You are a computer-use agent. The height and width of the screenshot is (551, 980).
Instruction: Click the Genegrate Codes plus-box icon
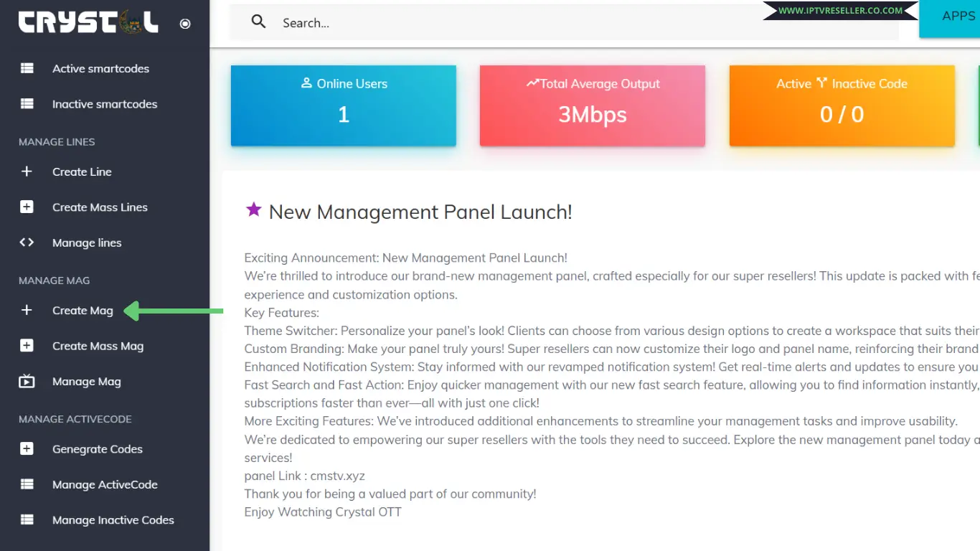27,449
